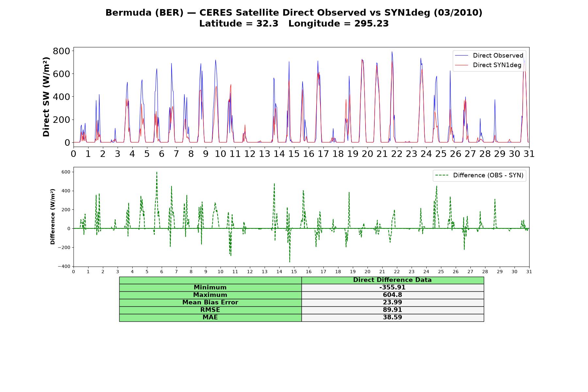The image size is (588, 392).
Task: Click the Minimum value -355.91 cell
Action: 392,287
